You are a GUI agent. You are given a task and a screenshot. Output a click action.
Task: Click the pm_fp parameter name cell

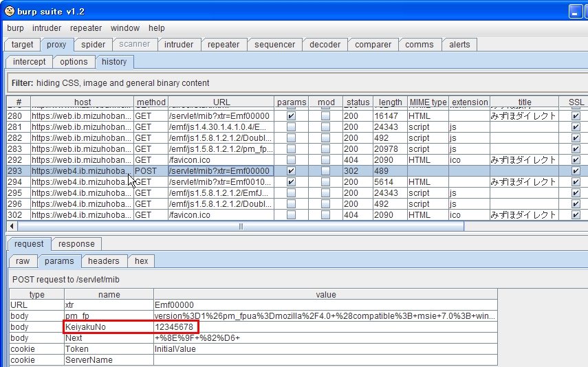[109, 316]
